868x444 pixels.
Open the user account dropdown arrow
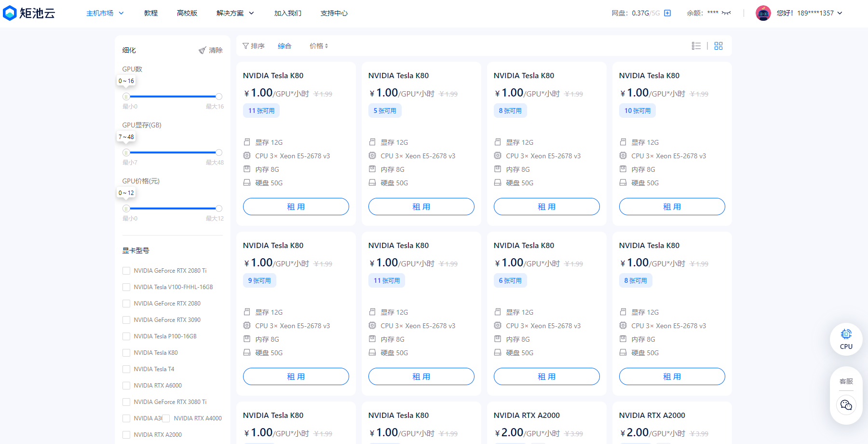(x=840, y=13)
